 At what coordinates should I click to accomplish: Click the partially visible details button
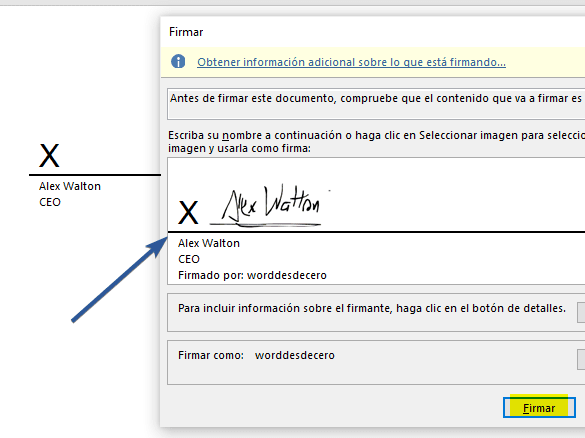coord(581,312)
